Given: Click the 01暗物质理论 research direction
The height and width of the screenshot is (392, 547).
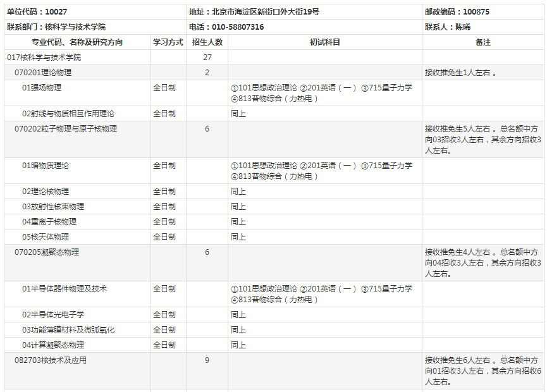Looking at the screenshot, I should (46, 166).
